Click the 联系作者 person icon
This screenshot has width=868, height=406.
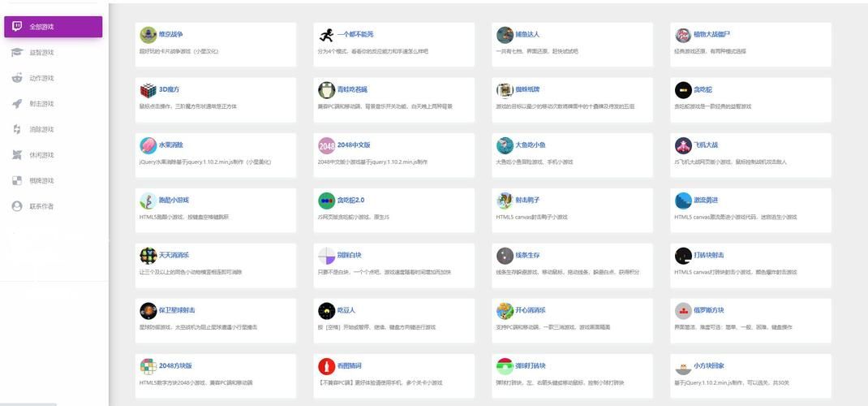pyautogui.click(x=17, y=206)
